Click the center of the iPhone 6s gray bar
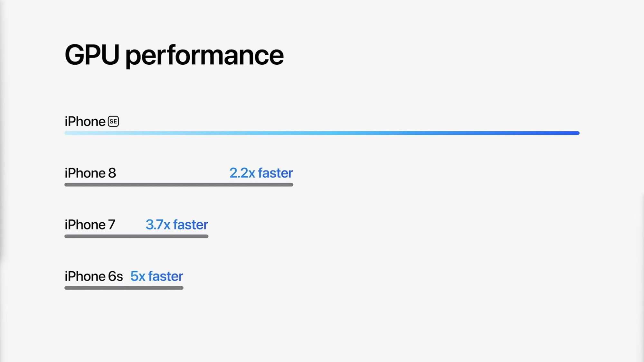Screen dimensions: 644x362 (124, 288)
